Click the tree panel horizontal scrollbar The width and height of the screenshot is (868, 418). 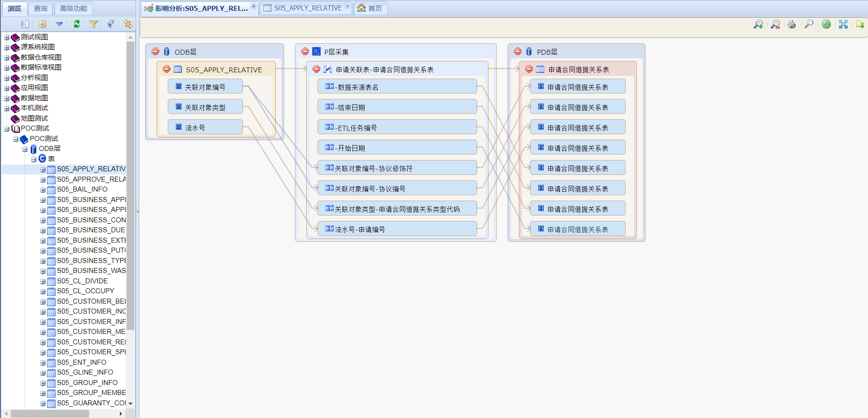coord(50,413)
